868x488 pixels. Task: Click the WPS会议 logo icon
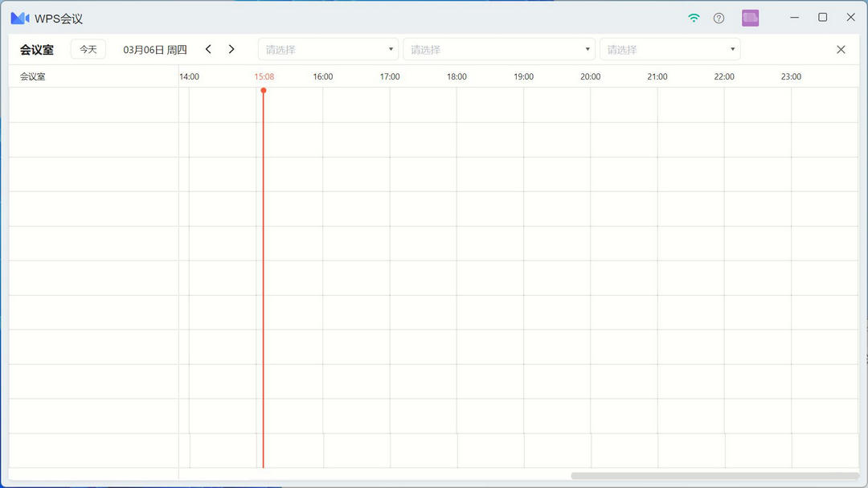click(x=18, y=17)
